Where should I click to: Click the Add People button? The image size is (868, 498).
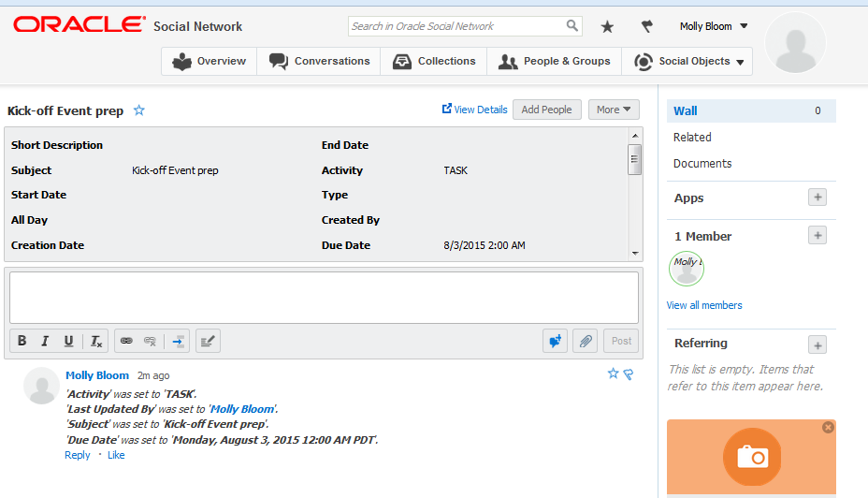pos(547,110)
